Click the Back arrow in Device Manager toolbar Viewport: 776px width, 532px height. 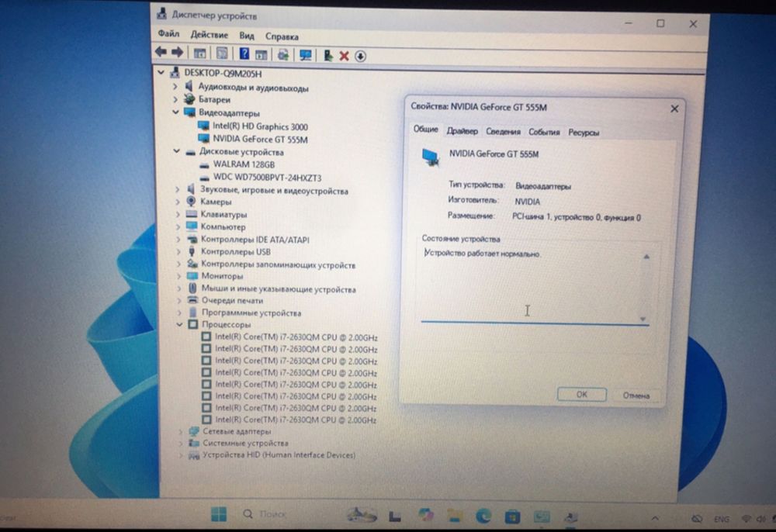(161, 51)
